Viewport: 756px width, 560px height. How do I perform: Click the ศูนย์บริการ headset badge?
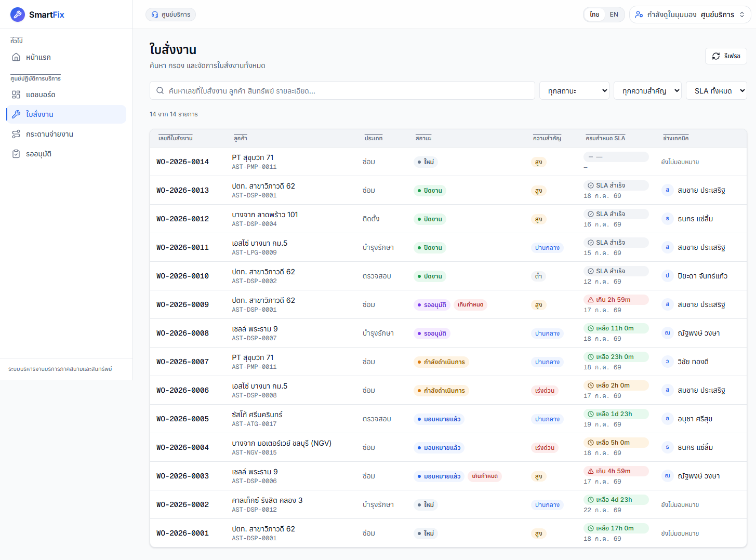pyautogui.click(x=170, y=15)
